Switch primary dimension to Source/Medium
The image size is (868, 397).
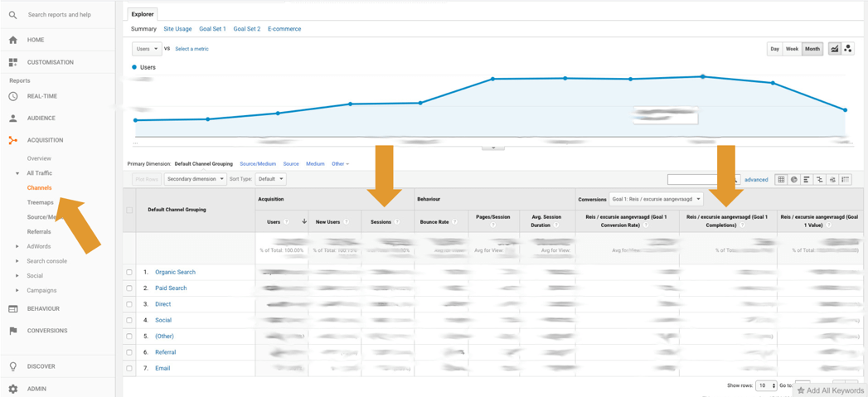[x=258, y=164]
